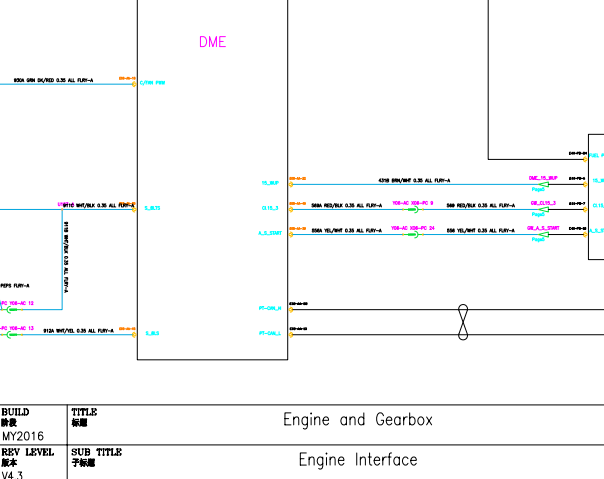604x479 pixels.
Task: Click the GB_CL15_3 off-page reference label
Action: click(x=543, y=203)
